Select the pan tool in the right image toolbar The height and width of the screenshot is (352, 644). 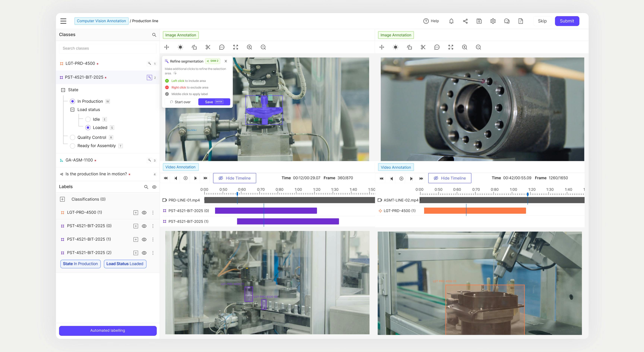point(381,47)
